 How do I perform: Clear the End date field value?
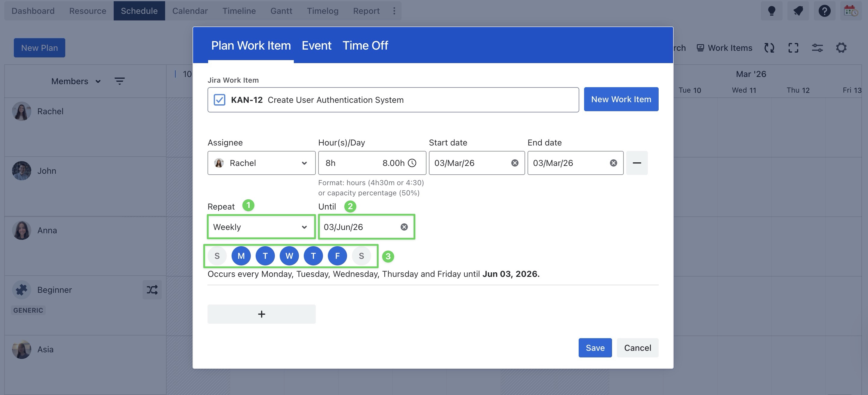tap(613, 163)
